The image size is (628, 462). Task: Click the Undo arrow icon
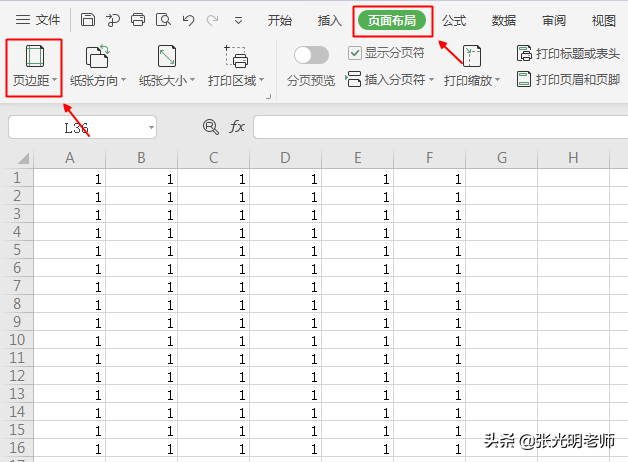[x=188, y=20]
